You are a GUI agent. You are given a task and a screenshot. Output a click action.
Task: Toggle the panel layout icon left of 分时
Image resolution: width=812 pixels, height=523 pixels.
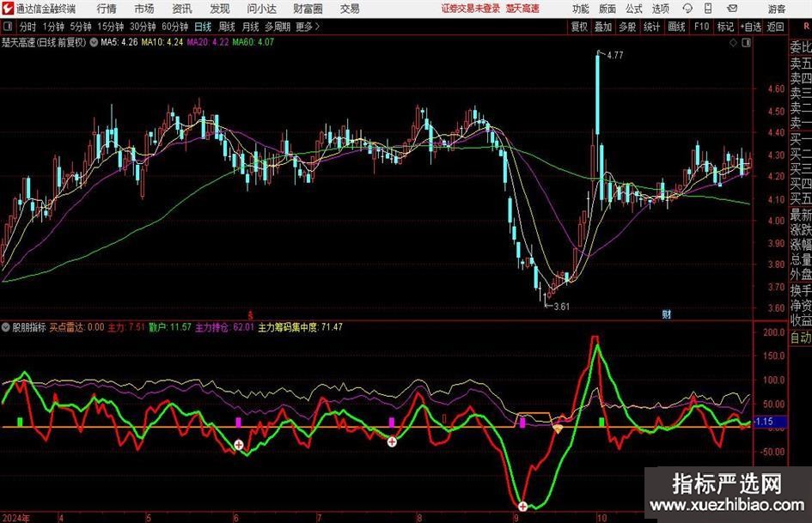point(8,27)
